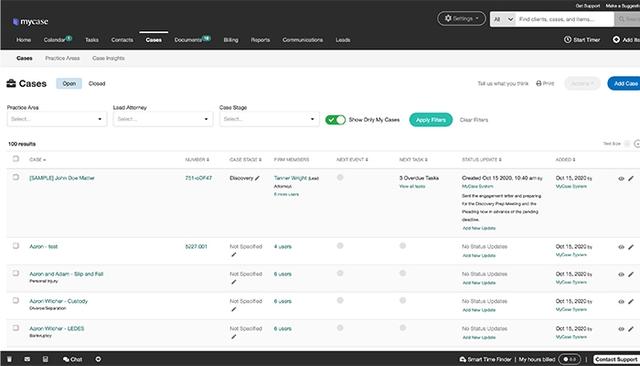The width and height of the screenshot is (640, 366).
Task: Click the plus circle icon in bottom bar
Action: pyautogui.click(x=98, y=359)
